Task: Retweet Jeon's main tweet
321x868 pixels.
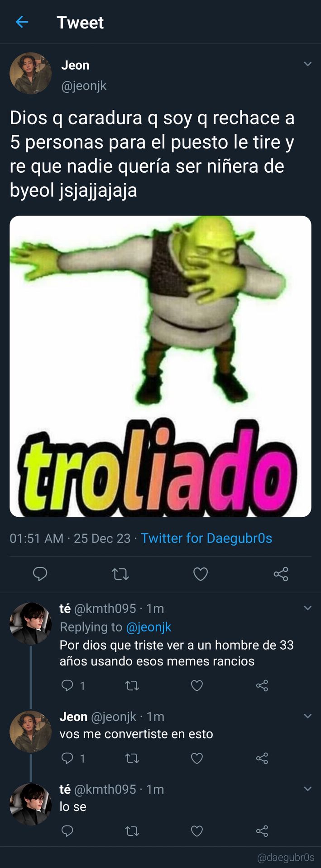Action: 120,574
